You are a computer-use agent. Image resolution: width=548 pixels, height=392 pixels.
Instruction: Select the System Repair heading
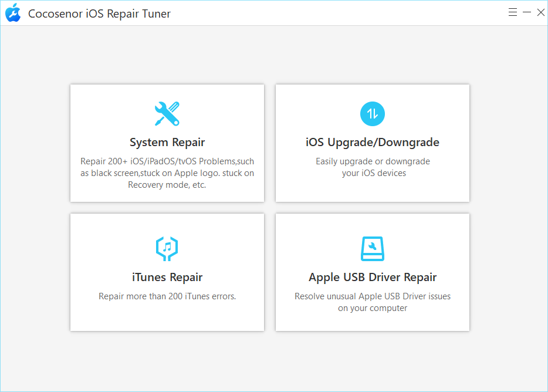tap(167, 143)
